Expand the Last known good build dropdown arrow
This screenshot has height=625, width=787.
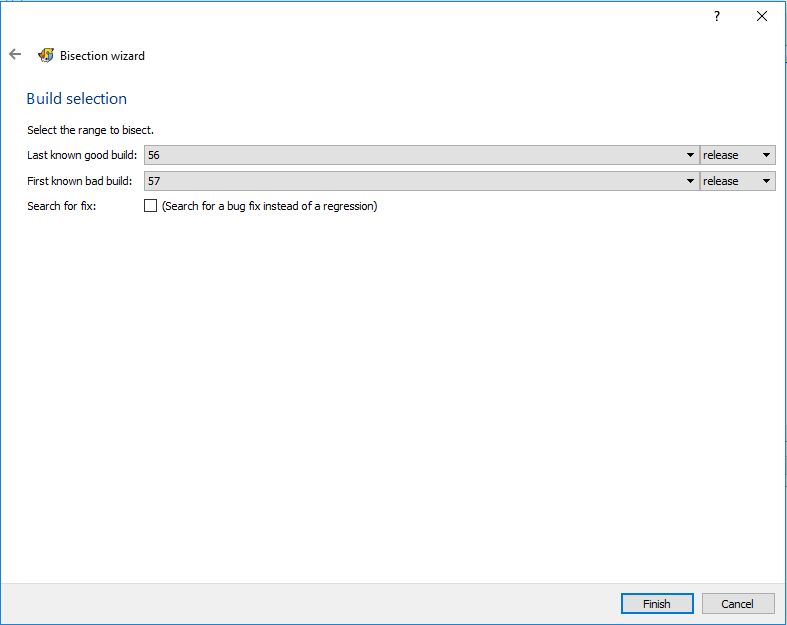(690, 155)
